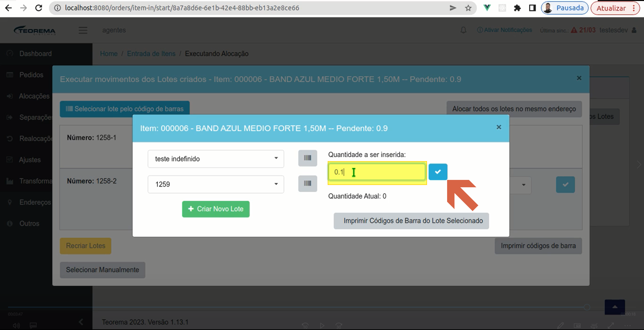Open Alocações in sidebar

click(x=34, y=96)
